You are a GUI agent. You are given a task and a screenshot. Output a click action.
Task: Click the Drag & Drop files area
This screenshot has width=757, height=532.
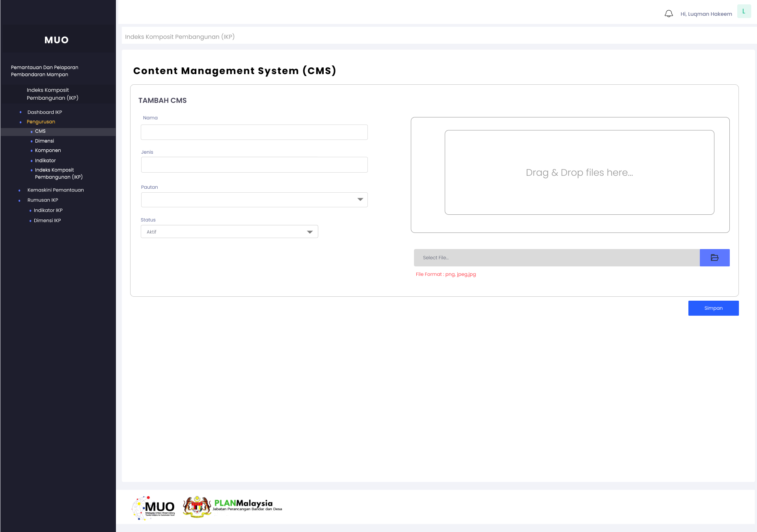point(579,173)
